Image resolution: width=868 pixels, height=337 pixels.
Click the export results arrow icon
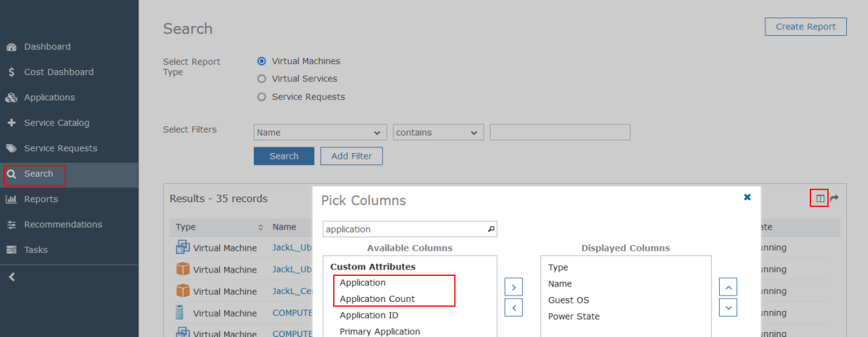pyautogui.click(x=835, y=199)
